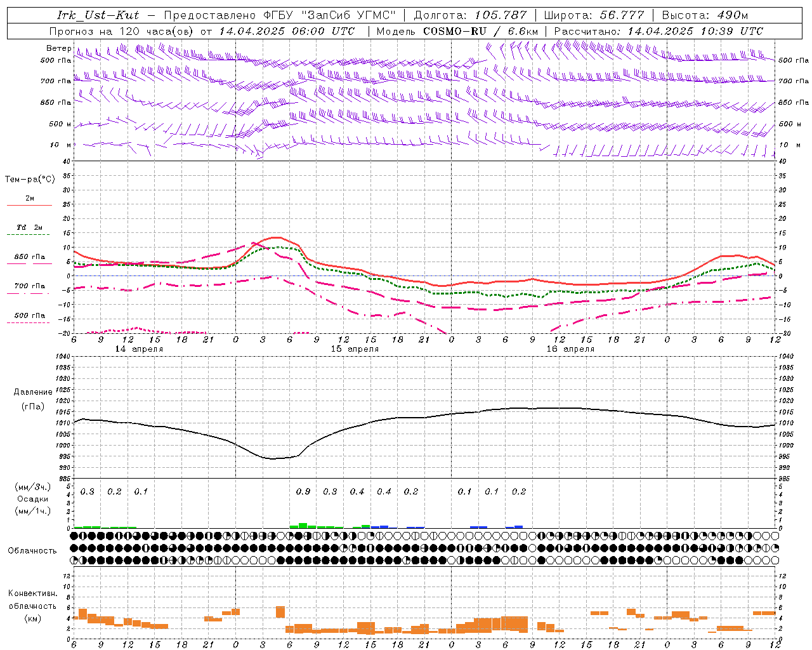Click the station name Irk_Ust-Kut
The width and height of the screenshot is (812, 650).
98,15
